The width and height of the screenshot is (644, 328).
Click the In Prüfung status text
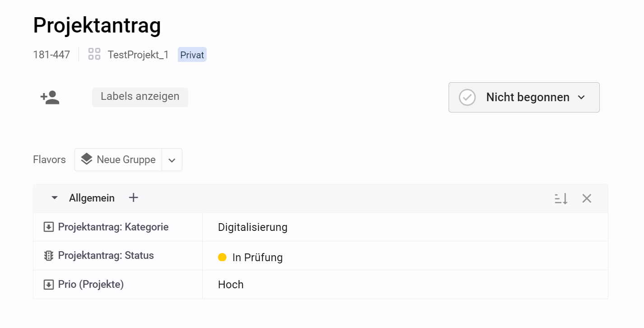click(x=257, y=258)
